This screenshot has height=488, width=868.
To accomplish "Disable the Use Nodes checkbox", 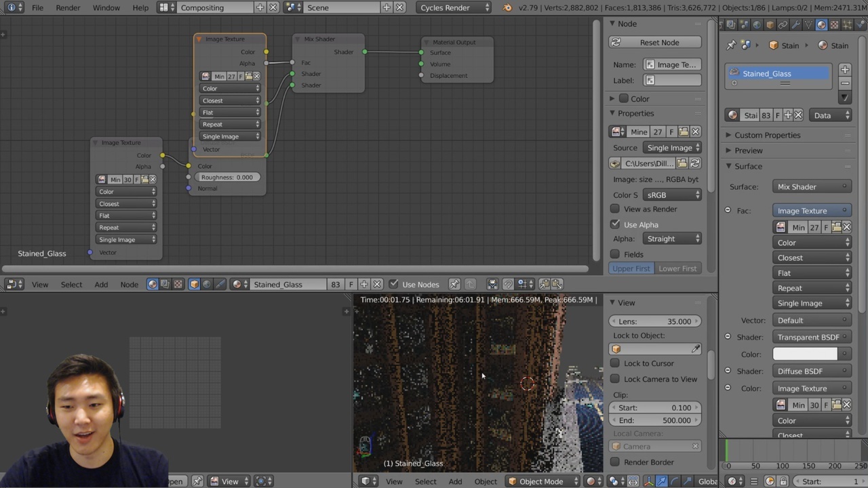I will coord(394,284).
